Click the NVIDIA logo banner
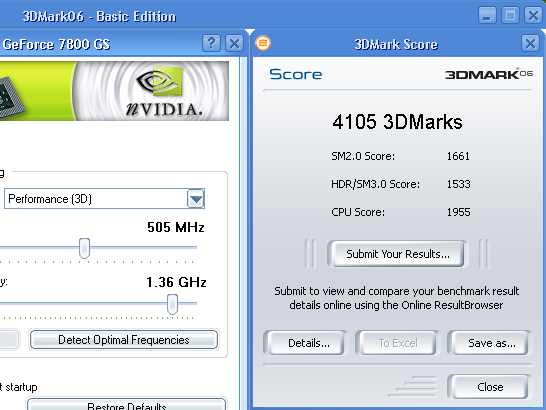The height and width of the screenshot is (410, 546). point(114,91)
